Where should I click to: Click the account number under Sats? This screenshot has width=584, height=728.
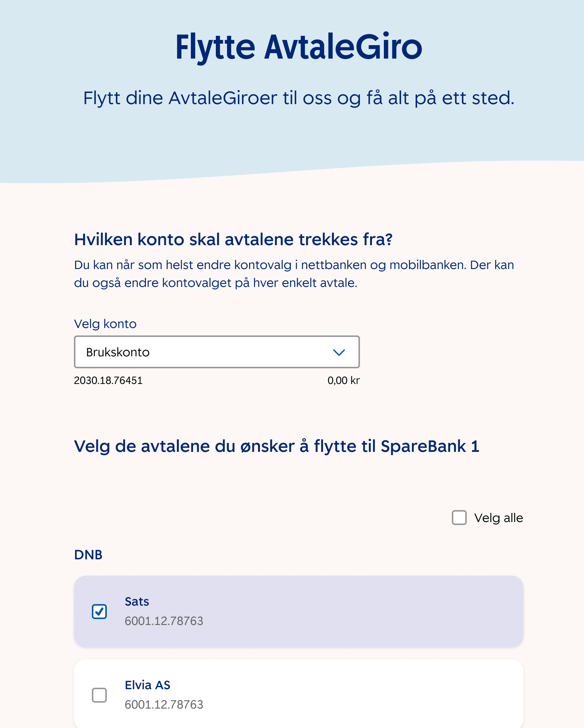[164, 621]
